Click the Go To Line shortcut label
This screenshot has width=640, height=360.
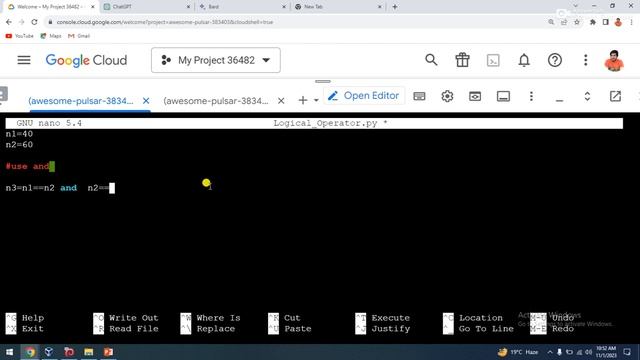click(x=486, y=329)
